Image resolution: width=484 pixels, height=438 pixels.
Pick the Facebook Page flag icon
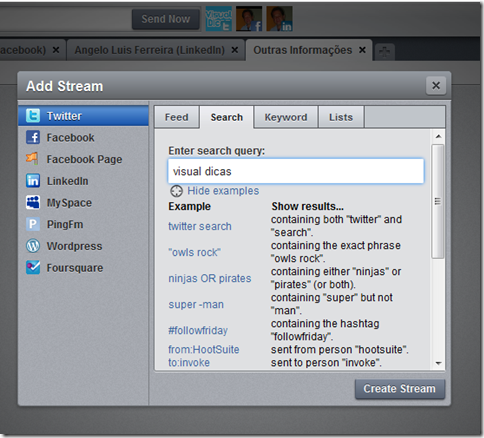pyautogui.click(x=32, y=159)
